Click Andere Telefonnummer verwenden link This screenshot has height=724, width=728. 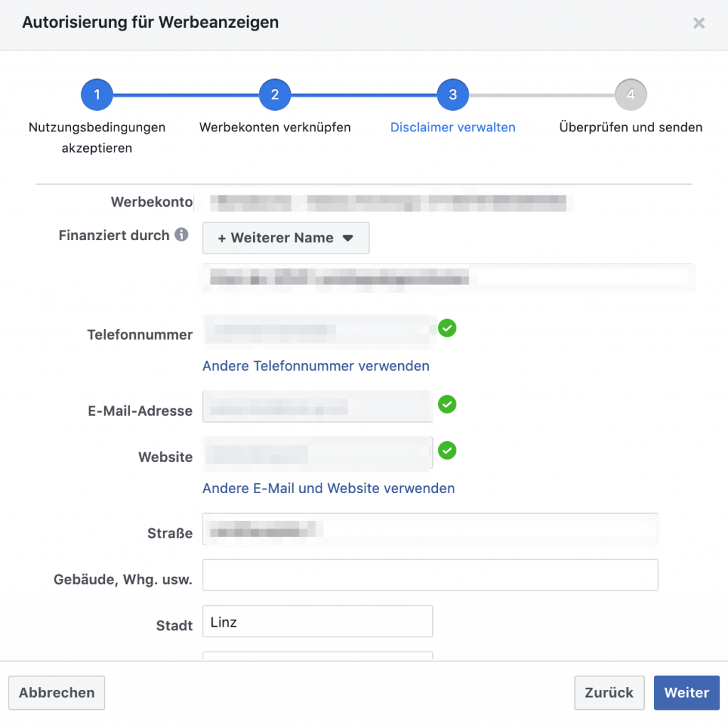316,366
